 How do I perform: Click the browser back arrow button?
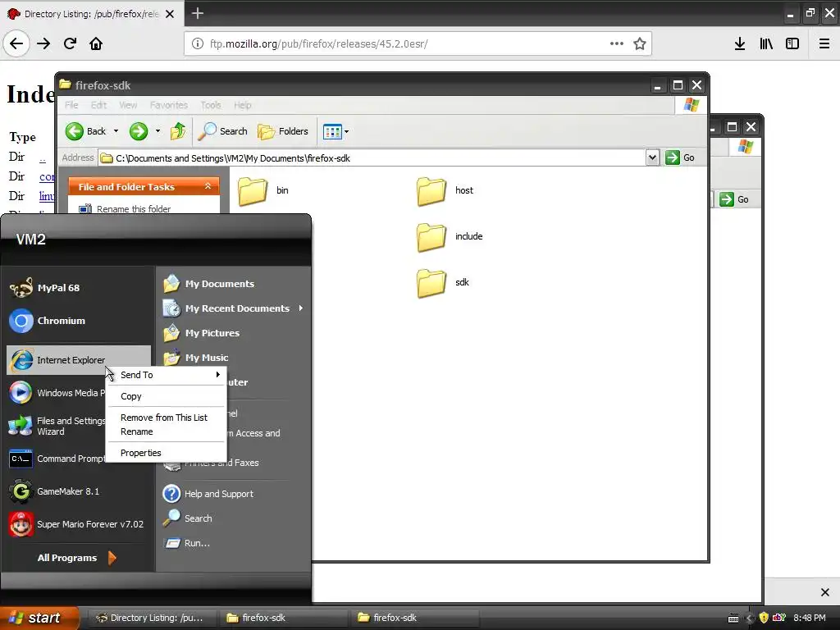(x=16, y=43)
